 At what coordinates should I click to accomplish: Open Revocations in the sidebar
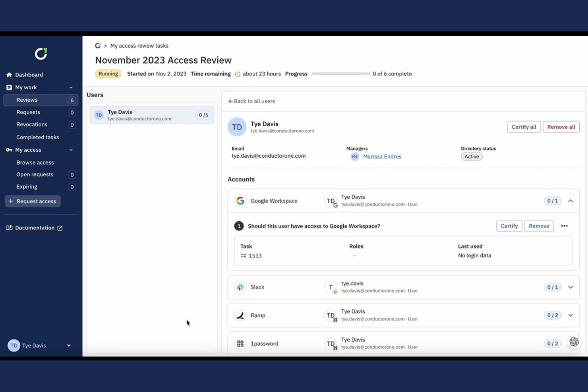32,124
